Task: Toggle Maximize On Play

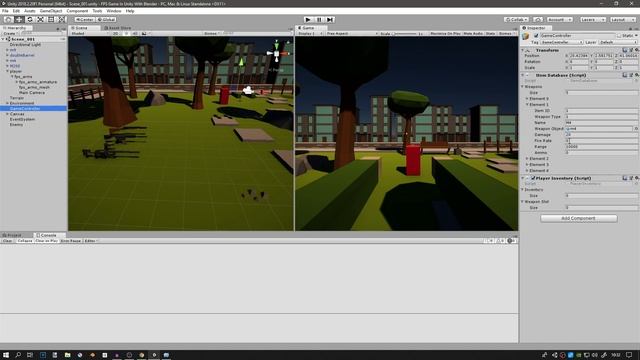Action: (445, 33)
